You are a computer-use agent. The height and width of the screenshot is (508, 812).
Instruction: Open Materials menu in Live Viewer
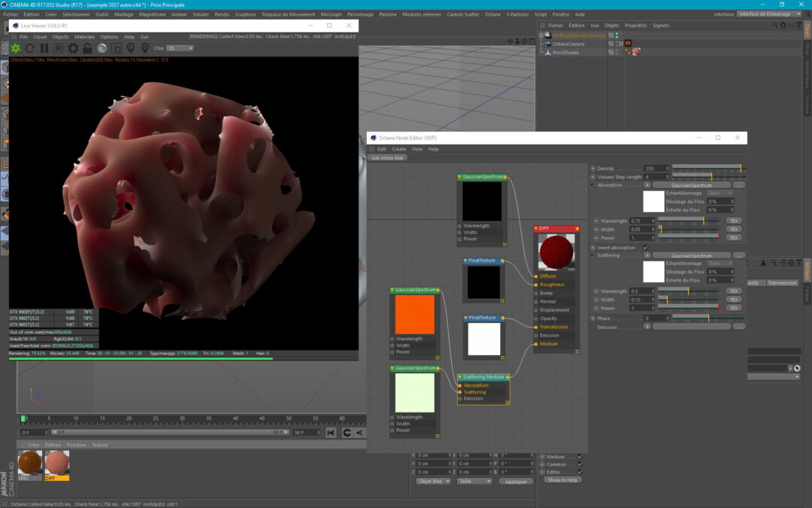tap(84, 36)
